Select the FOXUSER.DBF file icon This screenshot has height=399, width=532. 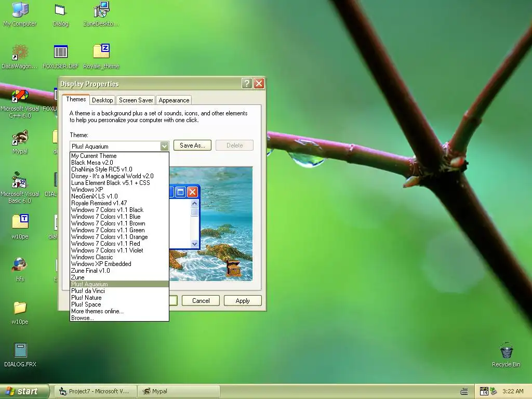coord(60,56)
